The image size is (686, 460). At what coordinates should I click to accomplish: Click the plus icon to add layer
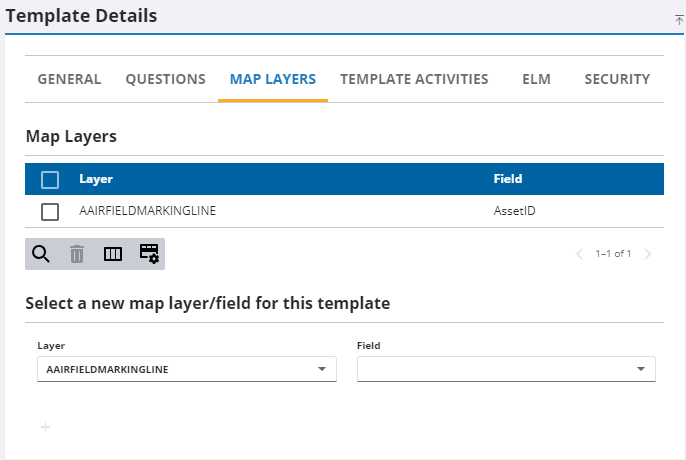tap(45, 427)
